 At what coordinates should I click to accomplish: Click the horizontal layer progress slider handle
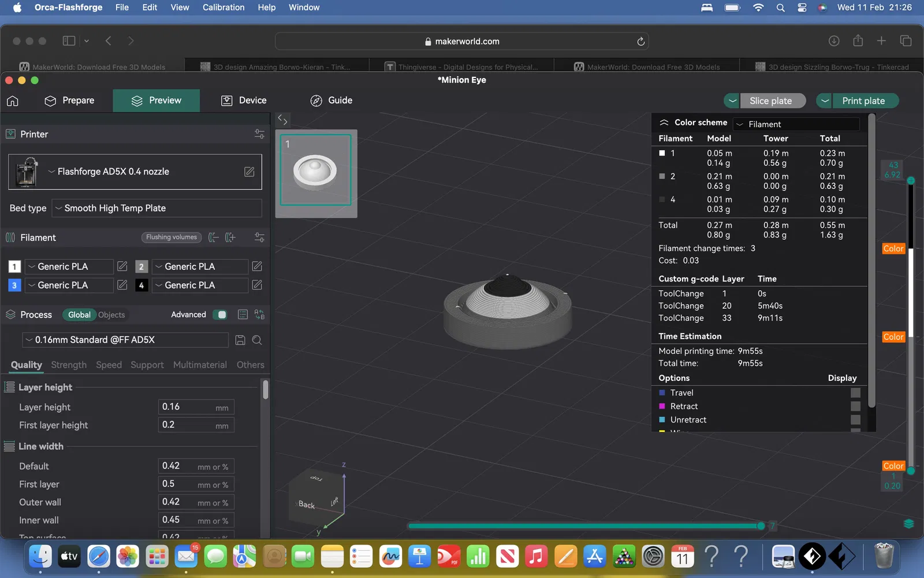point(761,526)
